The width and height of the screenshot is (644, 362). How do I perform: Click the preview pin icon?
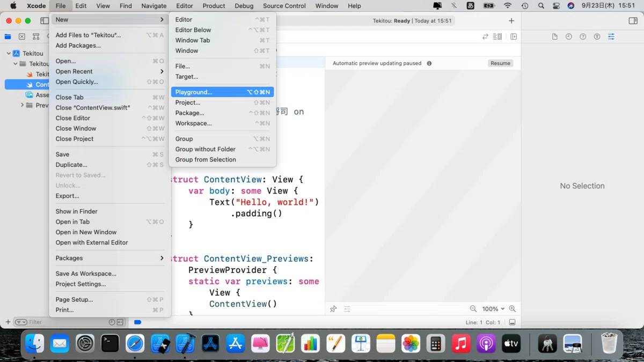333,309
